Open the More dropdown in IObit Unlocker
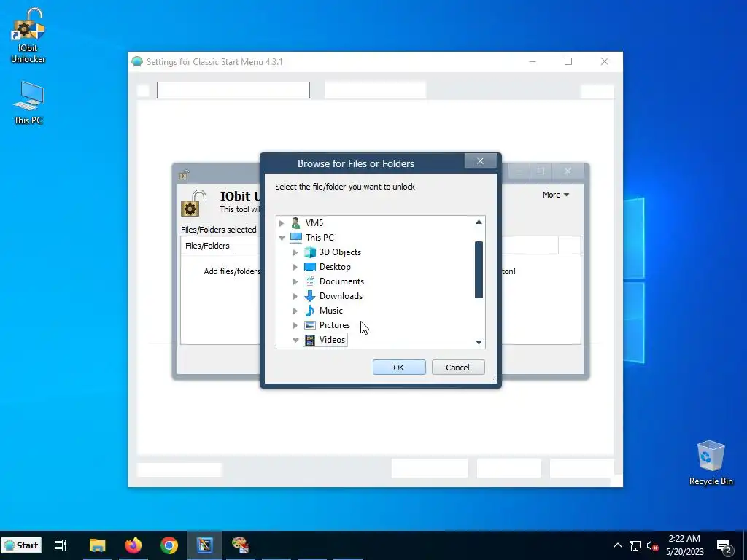 555,195
